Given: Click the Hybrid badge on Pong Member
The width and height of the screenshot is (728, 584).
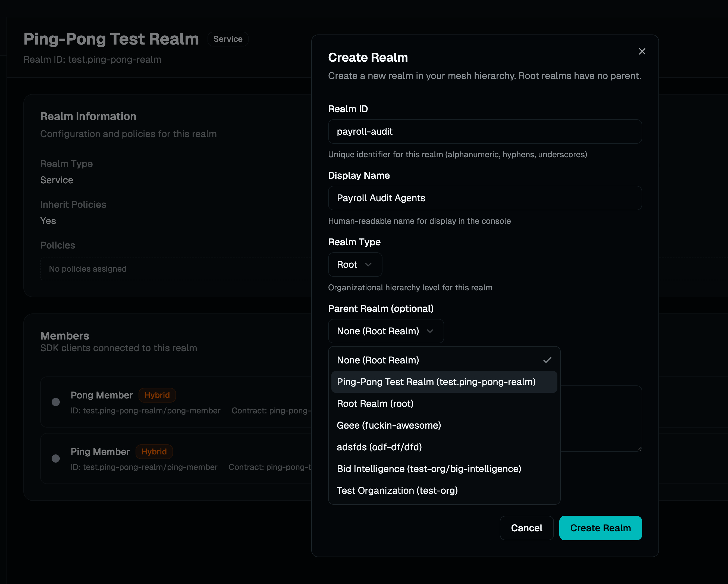Looking at the screenshot, I should (157, 395).
